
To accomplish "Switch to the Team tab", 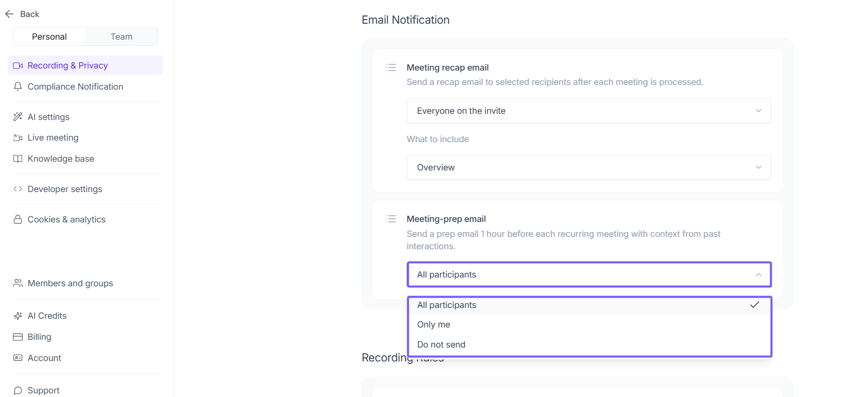I will (x=121, y=37).
